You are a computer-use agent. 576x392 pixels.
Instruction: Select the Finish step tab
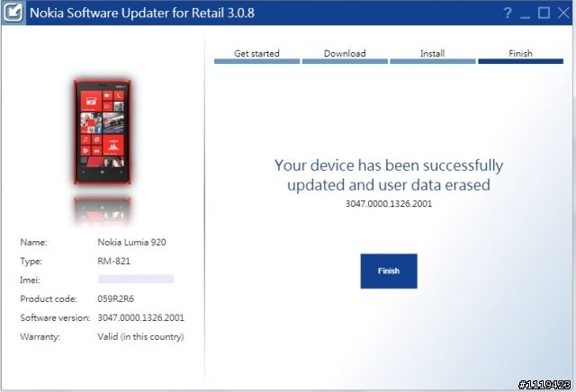(520, 56)
